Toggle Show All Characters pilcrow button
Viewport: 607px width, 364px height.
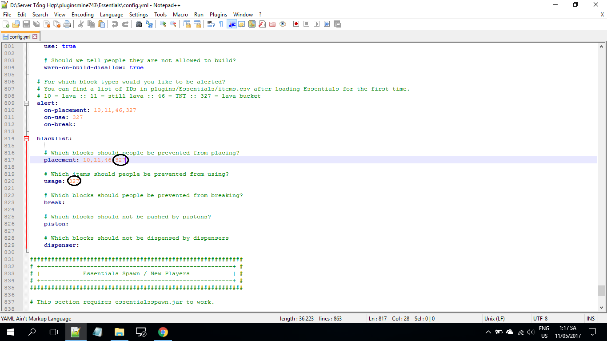point(221,24)
